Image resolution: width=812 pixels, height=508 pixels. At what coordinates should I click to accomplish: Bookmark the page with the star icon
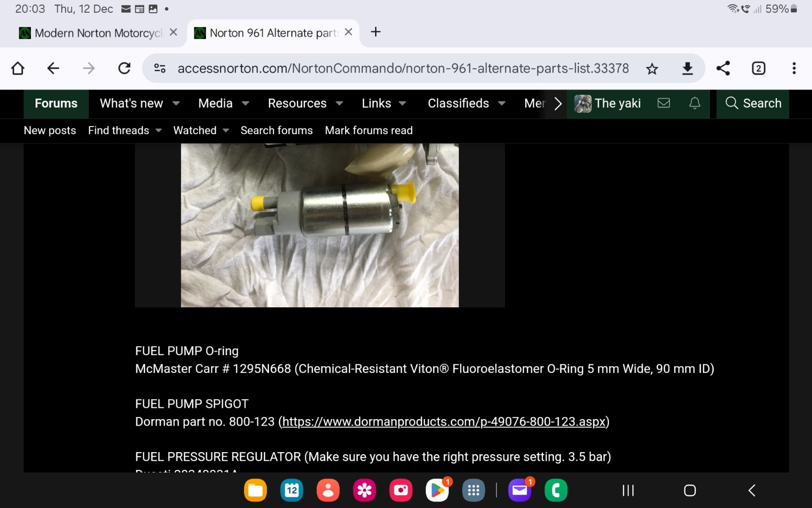[x=652, y=69]
